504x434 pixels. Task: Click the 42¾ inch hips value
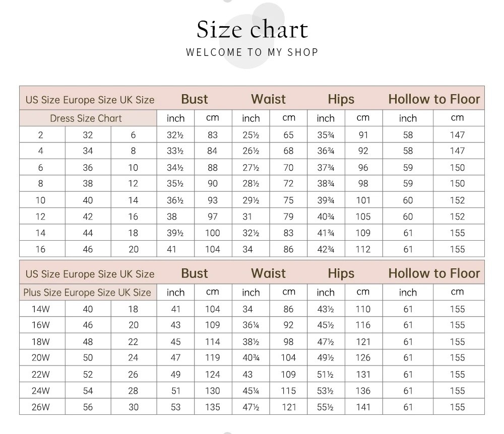pos(326,249)
